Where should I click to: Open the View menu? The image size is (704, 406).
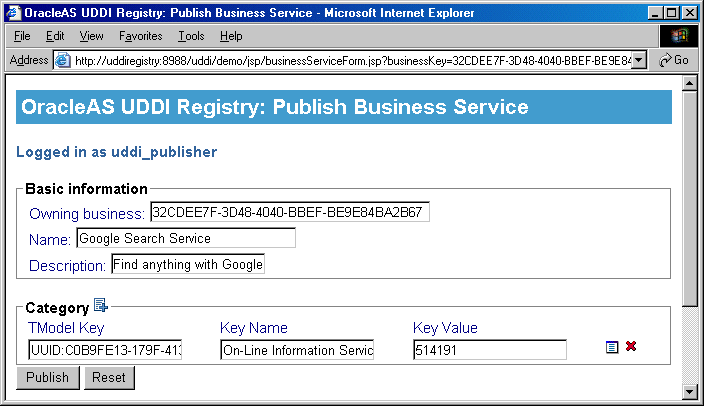91,36
